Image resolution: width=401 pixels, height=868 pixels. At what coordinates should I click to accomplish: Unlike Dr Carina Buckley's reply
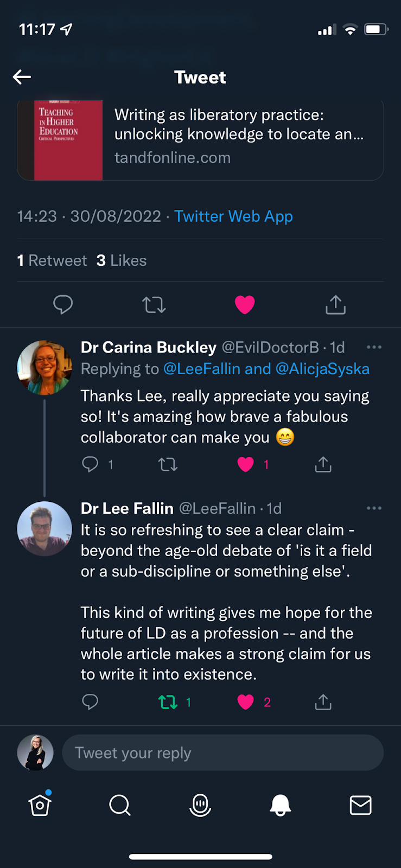coord(245,464)
